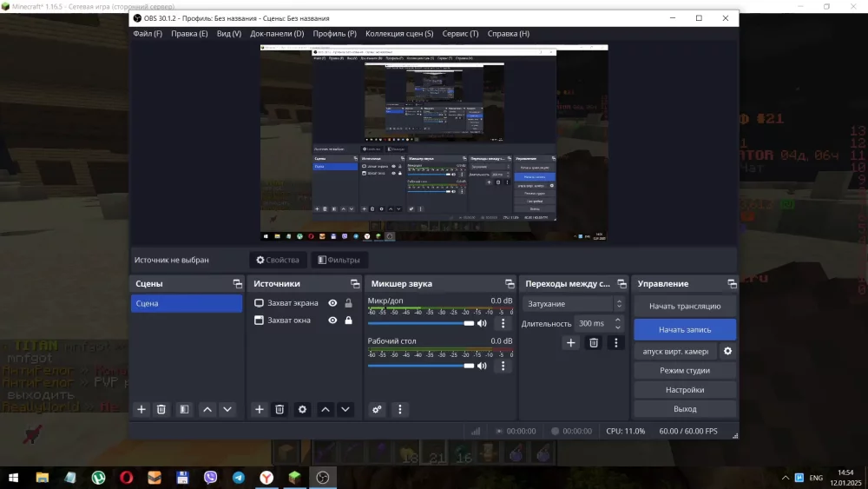
Task: Open the Сервис menu
Action: pyautogui.click(x=460, y=33)
